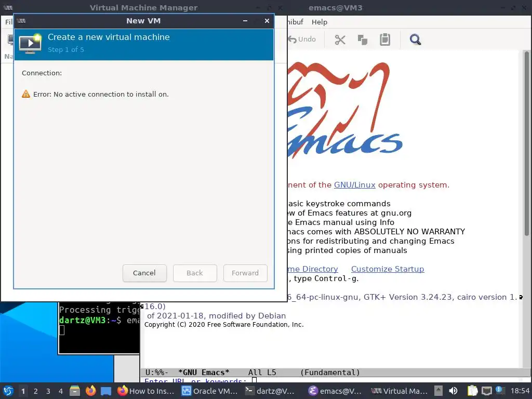Image resolution: width=532 pixels, height=399 pixels.
Task: Click the Search magnifier icon in Emacs
Action: (x=415, y=39)
